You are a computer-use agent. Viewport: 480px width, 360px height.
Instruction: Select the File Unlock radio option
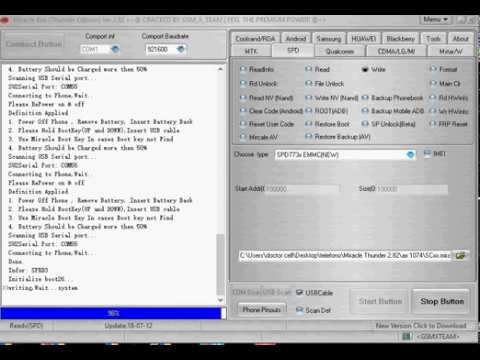pyautogui.click(x=325, y=84)
